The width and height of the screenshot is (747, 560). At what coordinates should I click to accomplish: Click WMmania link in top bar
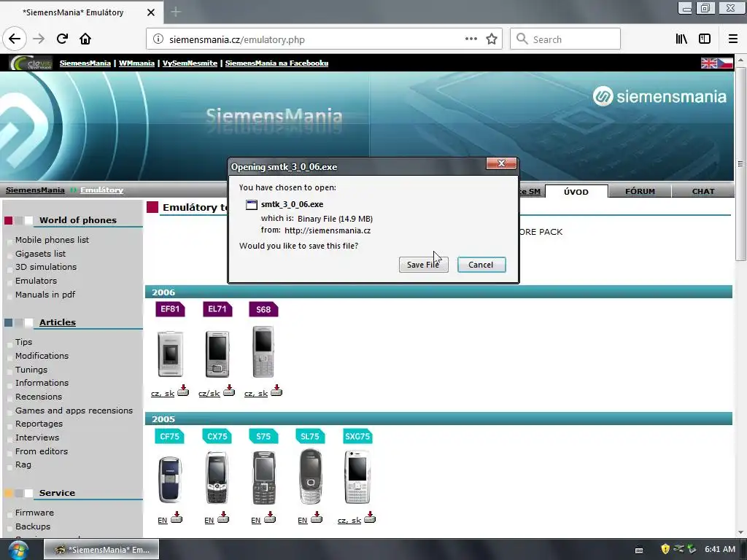click(x=136, y=63)
